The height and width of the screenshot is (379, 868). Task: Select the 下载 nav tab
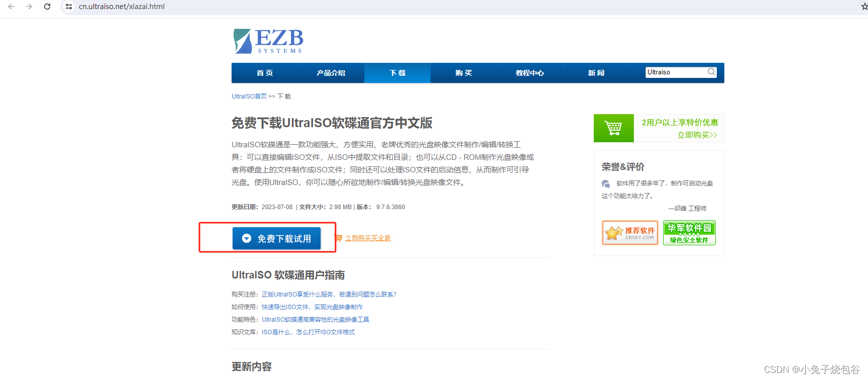[397, 73]
